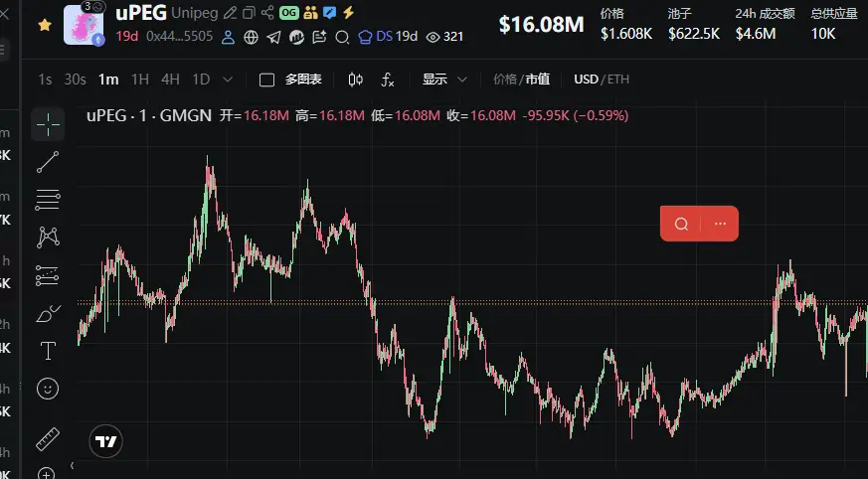Open the emoji sticker tool
The height and width of the screenshot is (479, 868).
click(48, 389)
